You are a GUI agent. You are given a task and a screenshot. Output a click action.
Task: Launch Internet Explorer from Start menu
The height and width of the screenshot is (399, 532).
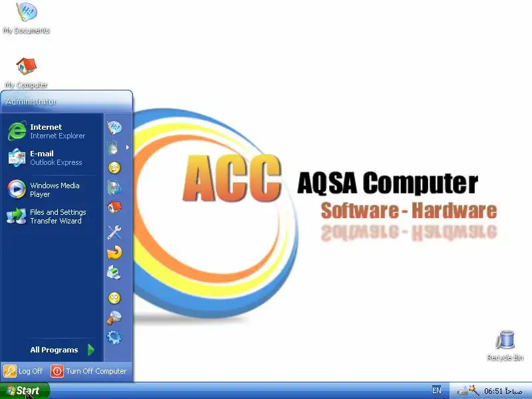coord(51,131)
